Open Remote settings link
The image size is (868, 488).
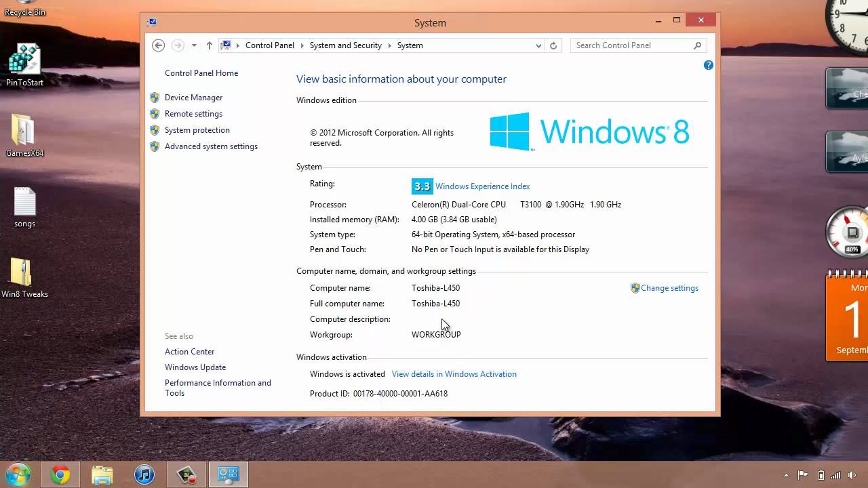coord(193,114)
